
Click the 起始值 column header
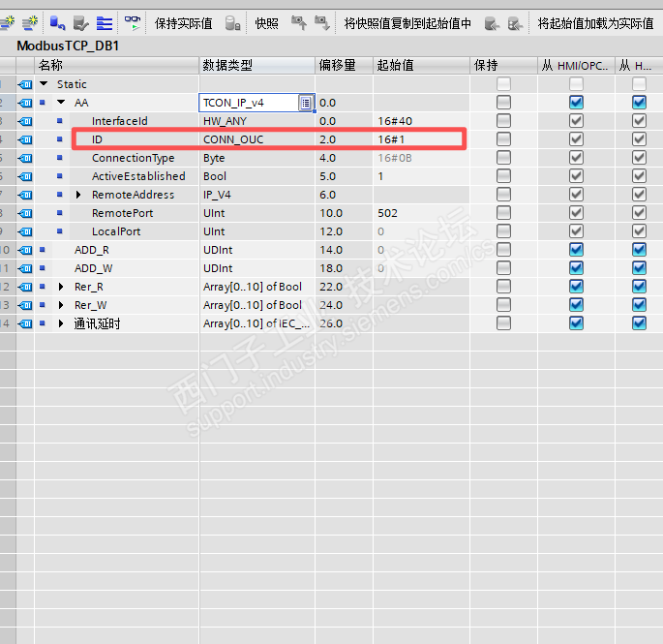point(422,65)
